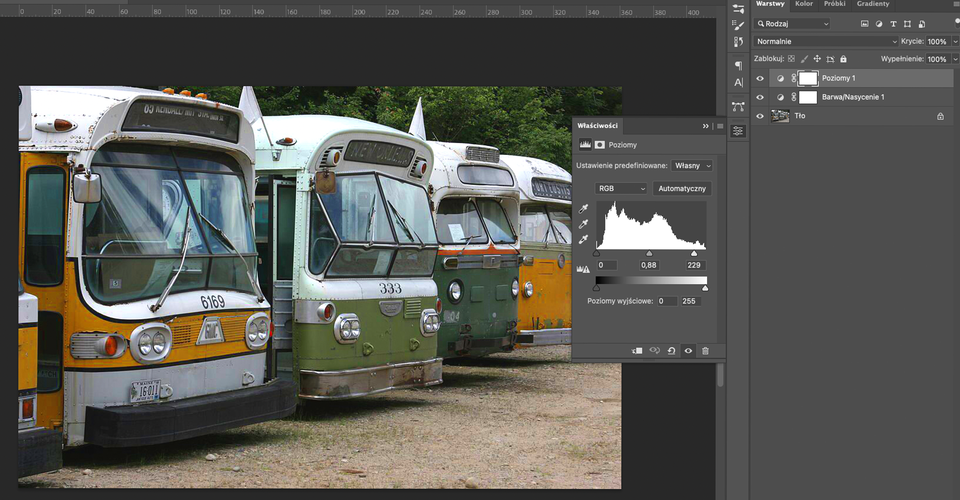Collapse the Właściwości panel with double arrows

[705, 125]
